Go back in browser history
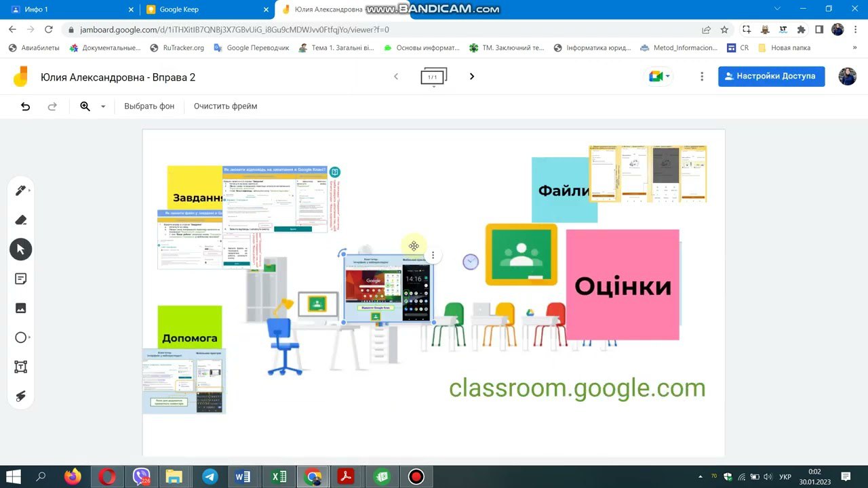 click(x=13, y=29)
